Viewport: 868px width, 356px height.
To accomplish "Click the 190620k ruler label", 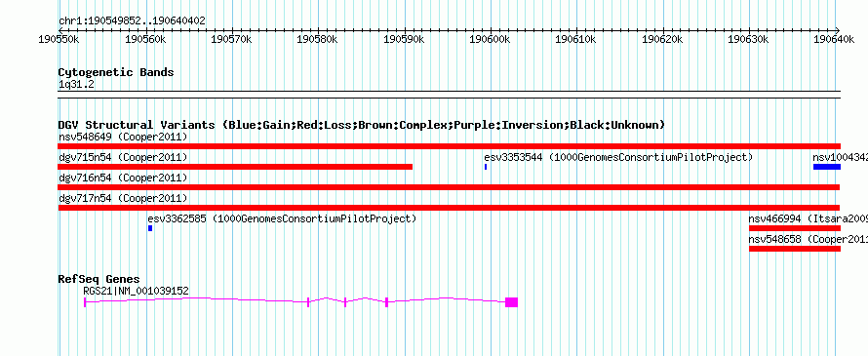I will pyautogui.click(x=662, y=39).
